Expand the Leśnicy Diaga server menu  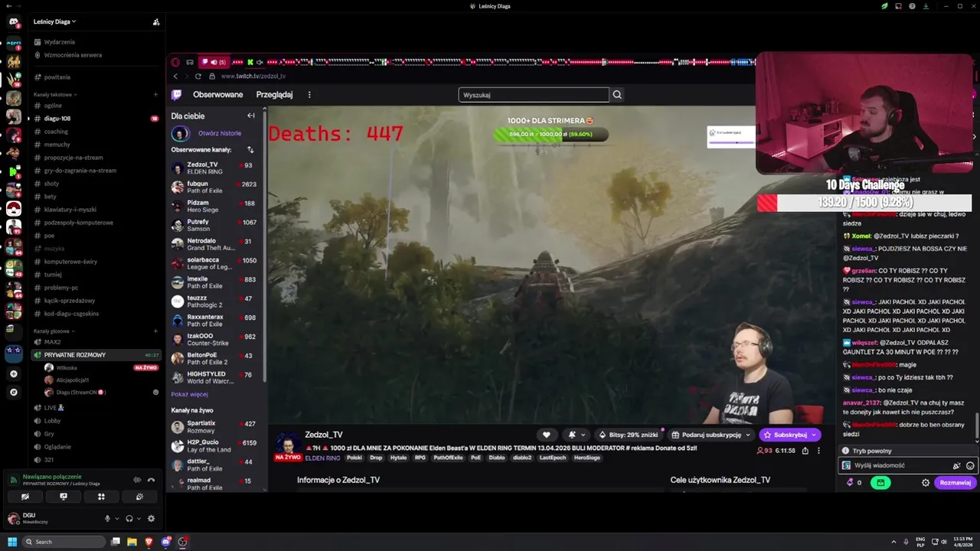pyautogui.click(x=55, y=22)
